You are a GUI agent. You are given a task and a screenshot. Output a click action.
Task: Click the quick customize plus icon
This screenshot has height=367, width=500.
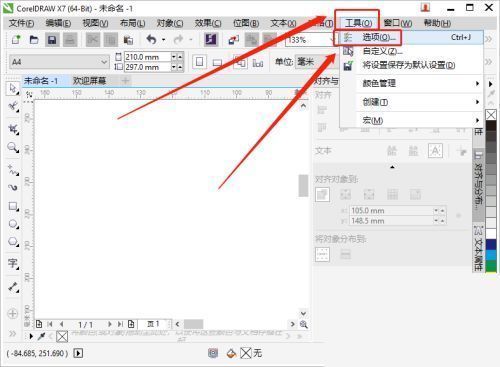click(x=13, y=313)
